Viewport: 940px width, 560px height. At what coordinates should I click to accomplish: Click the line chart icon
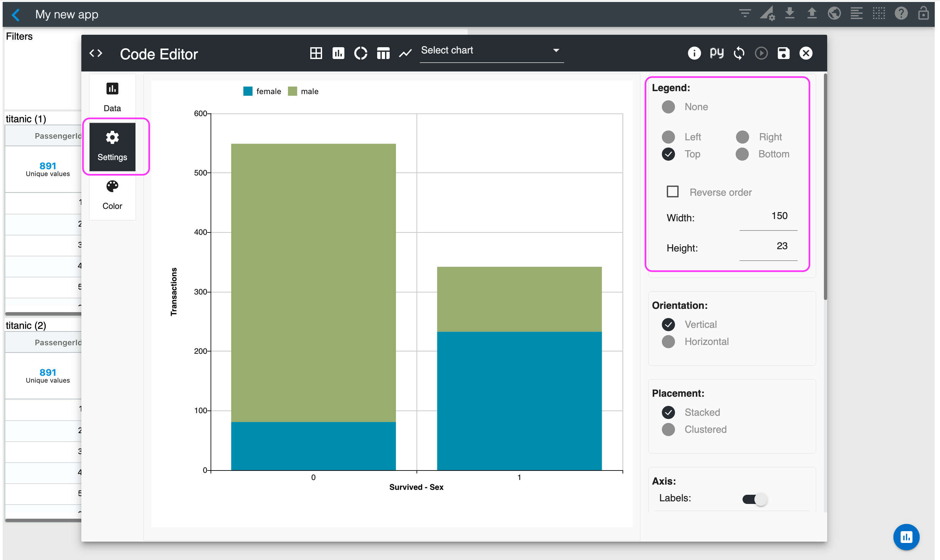point(405,53)
